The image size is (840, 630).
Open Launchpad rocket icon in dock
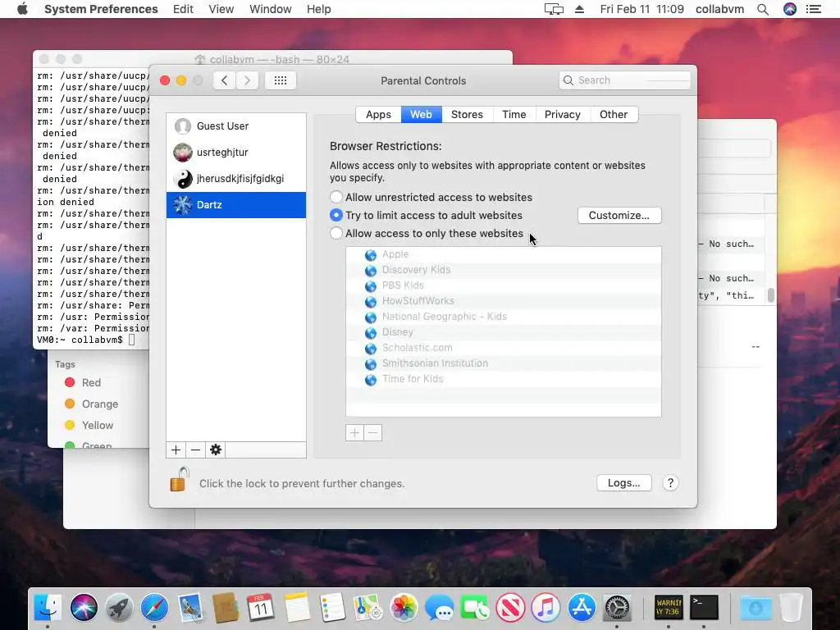coord(119,608)
